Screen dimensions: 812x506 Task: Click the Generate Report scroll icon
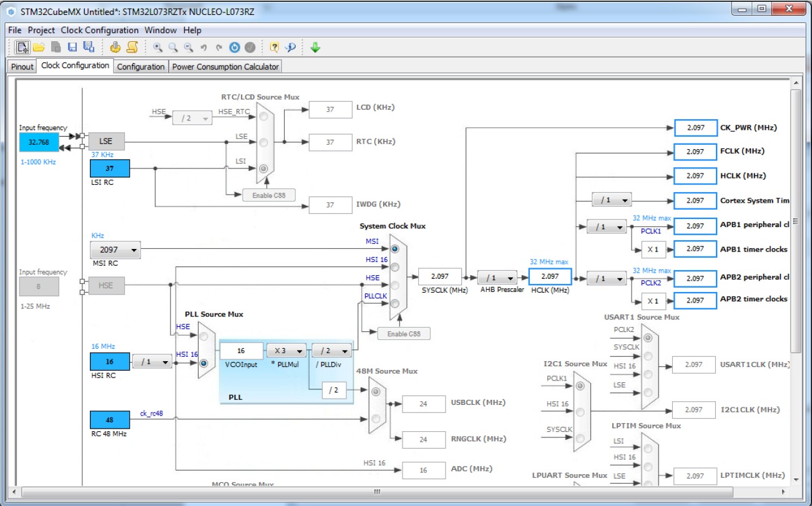132,47
